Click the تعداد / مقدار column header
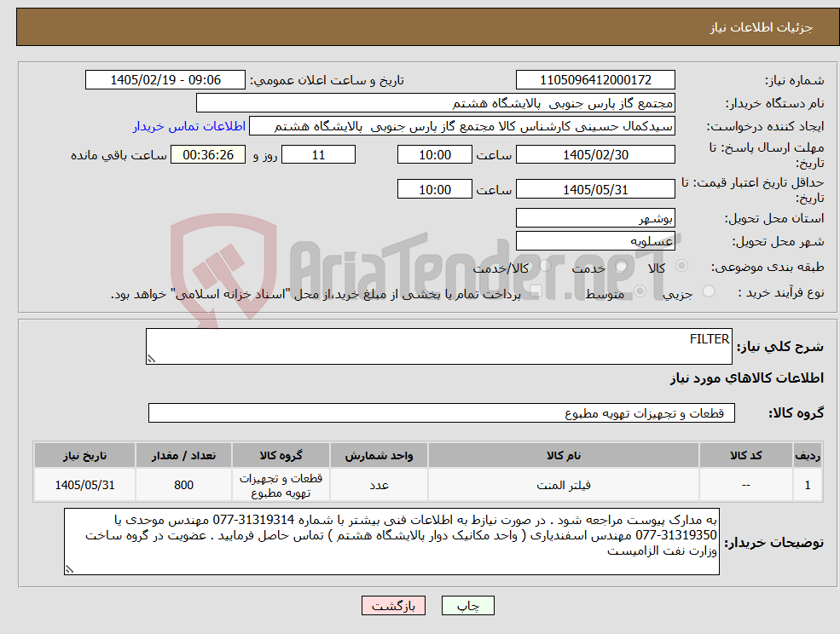The image size is (840, 634). tap(183, 455)
